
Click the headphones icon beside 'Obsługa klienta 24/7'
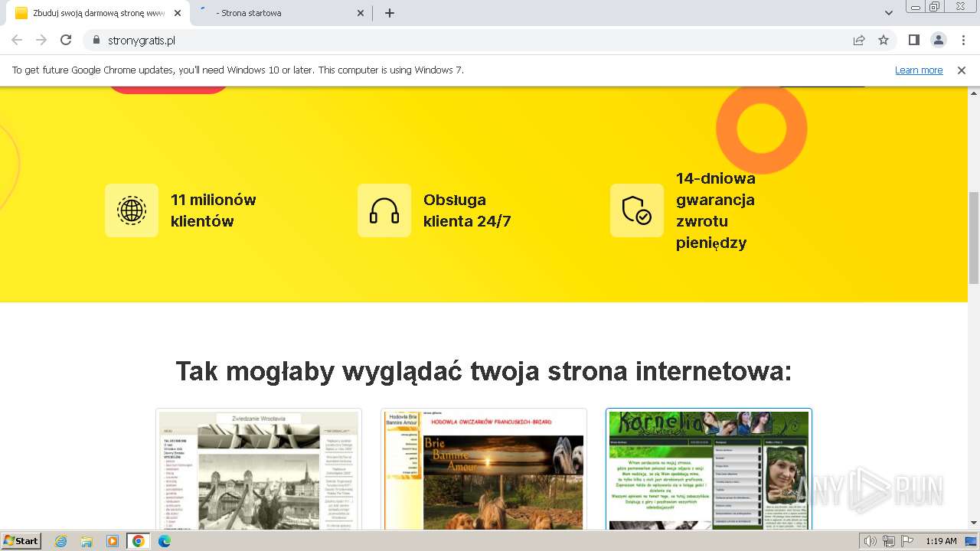click(x=384, y=210)
